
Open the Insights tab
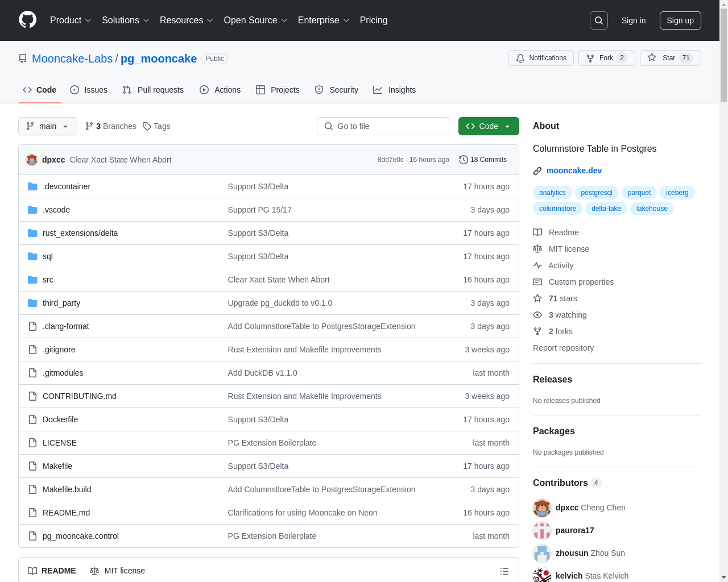[x=394, y=90]
